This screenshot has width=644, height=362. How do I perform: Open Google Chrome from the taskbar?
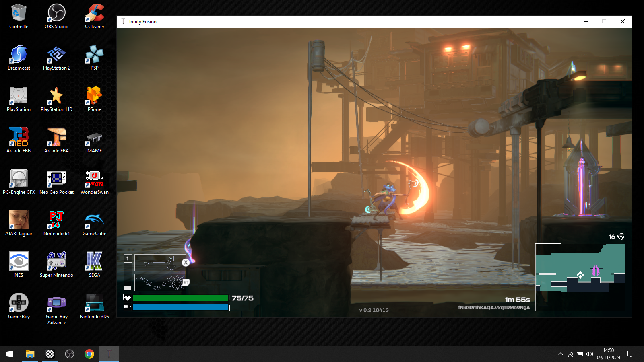coord(89,354)
